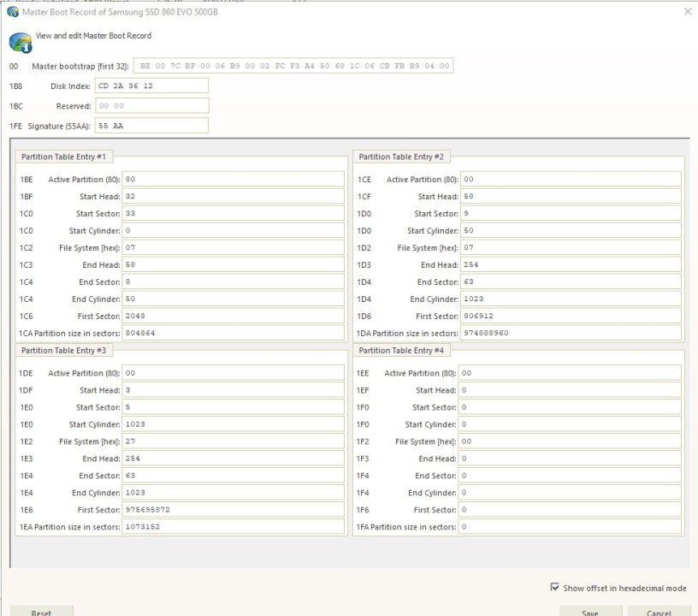Click First Sector field showing 806912
The image size is (698, 616).
click(x=571, y=317)
